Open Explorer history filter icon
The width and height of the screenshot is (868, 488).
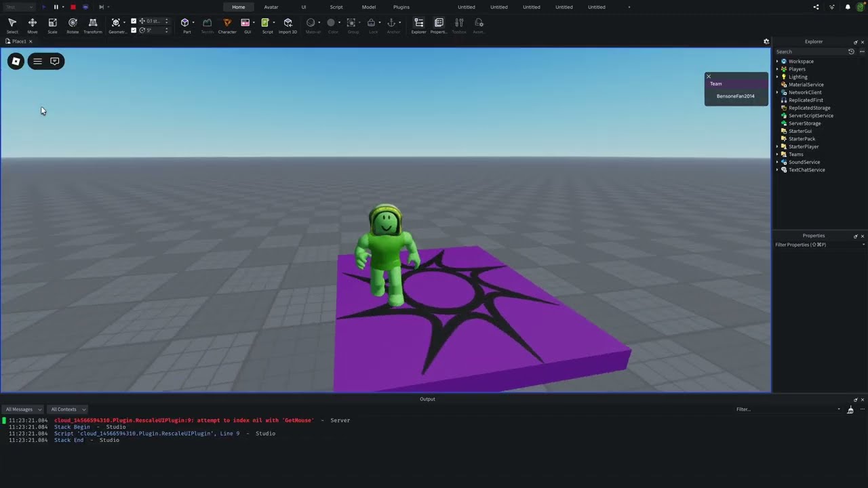pos(851,52)
